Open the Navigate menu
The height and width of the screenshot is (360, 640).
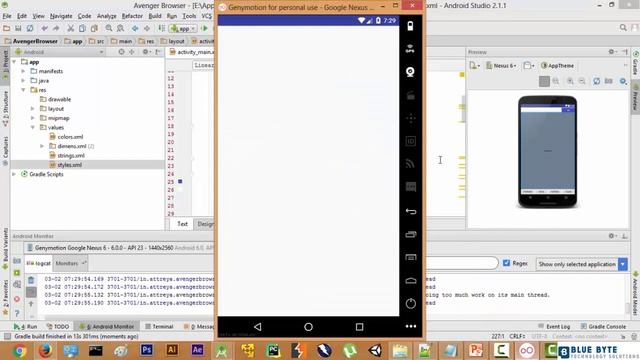click(x=61, y=16)
